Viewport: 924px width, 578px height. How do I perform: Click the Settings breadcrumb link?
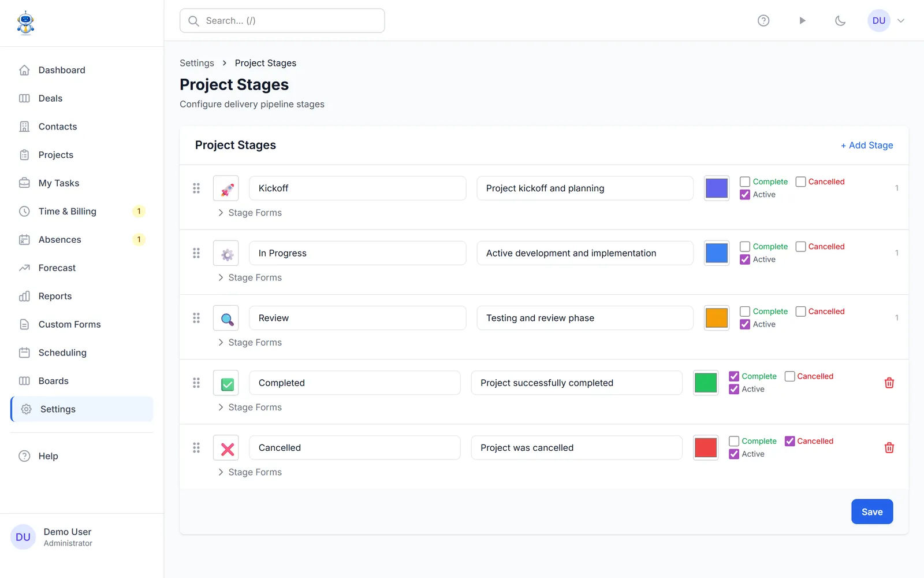coord(197,63)
